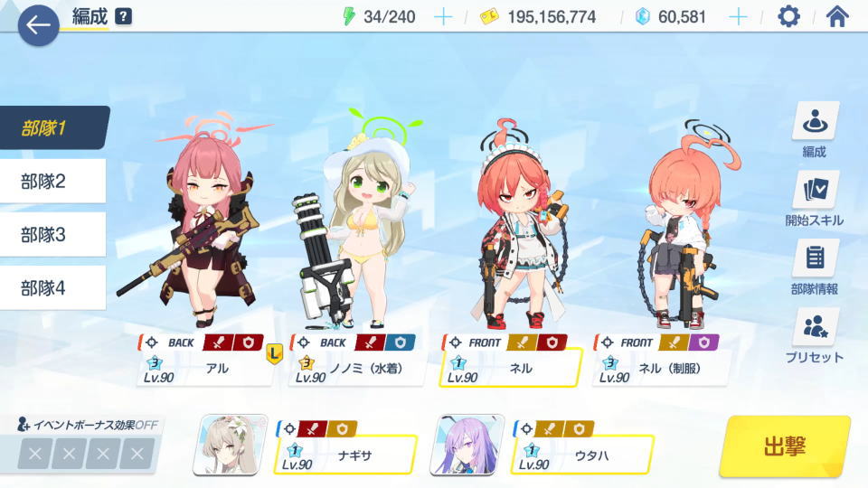
Task: Go back using the arrow button
Action: click(38, 24)
